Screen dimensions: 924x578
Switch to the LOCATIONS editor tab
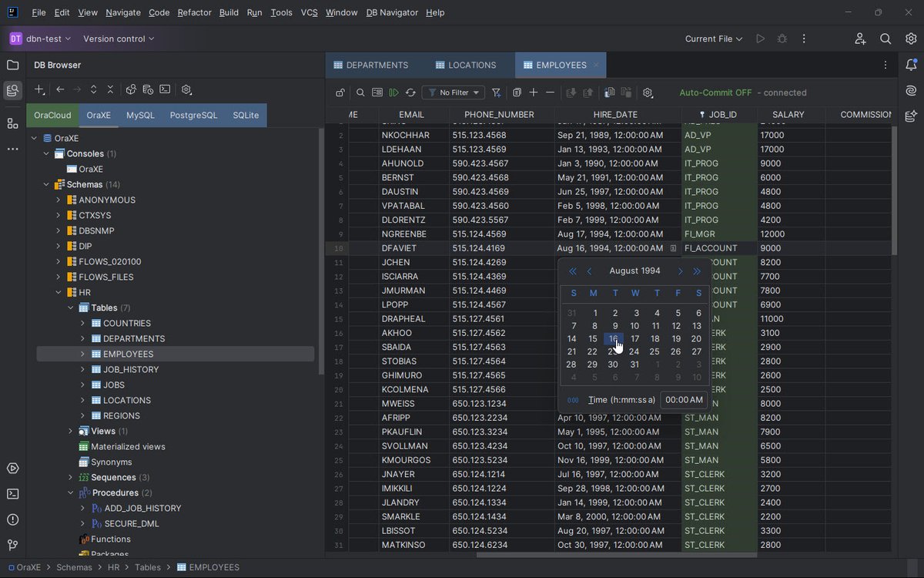pos(466,65)
